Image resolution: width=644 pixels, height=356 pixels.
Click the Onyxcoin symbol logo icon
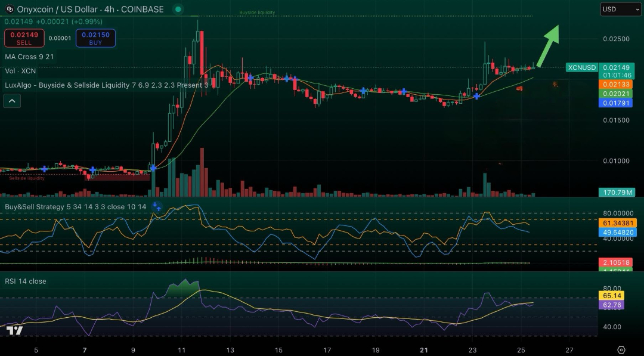click(x=10, y=9)
